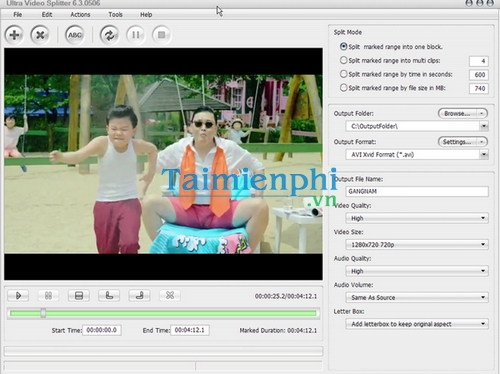Click the seconds field showing 600
Image resolution: width=500 pixels, height=374 pixels.
click(x=479, y=75)
